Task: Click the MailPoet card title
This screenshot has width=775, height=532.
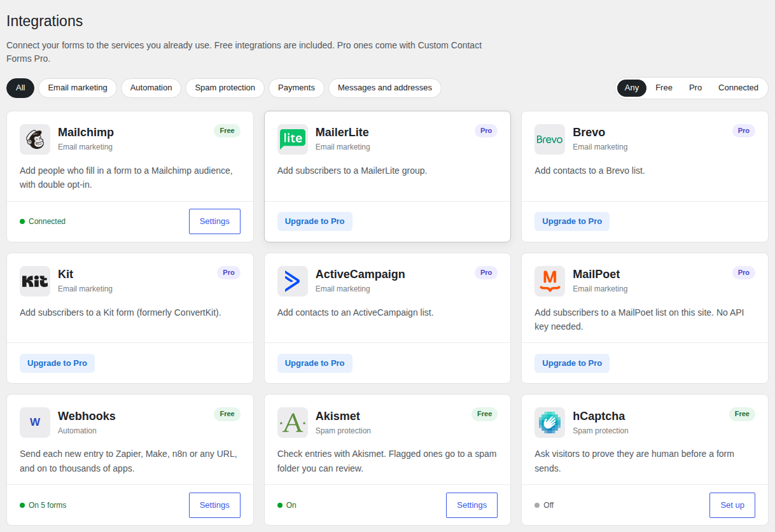Action: coord(596,274)
